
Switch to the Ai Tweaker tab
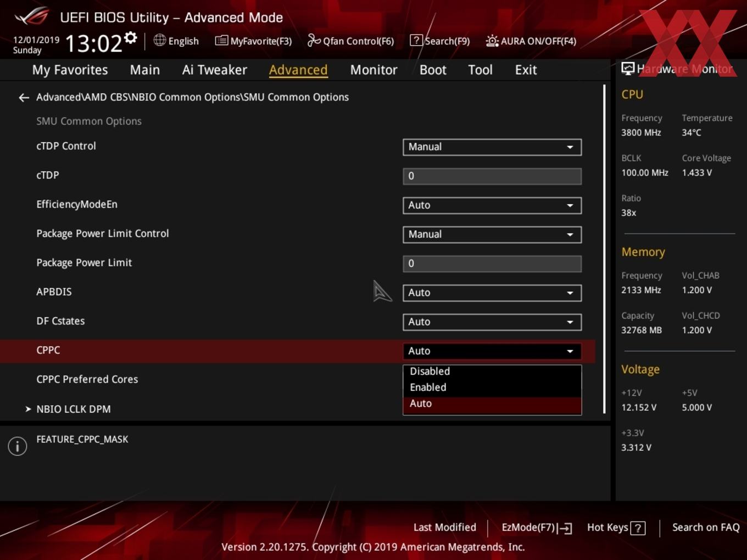point(215,70)
